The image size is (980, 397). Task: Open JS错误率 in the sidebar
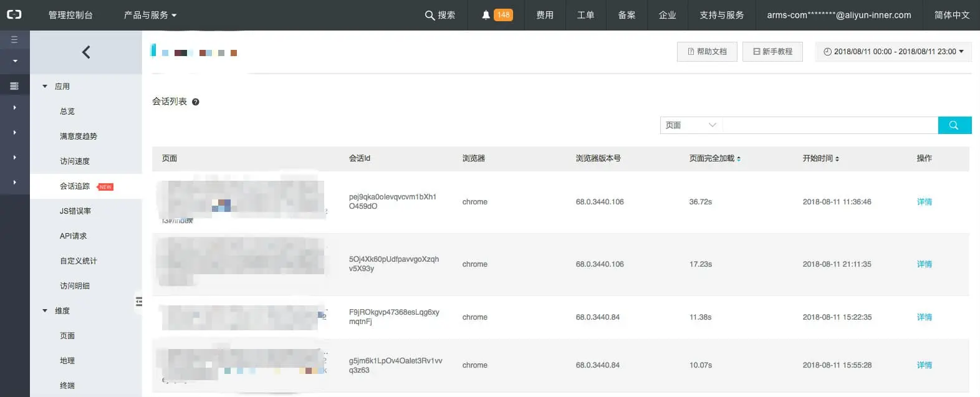point(75,211)
